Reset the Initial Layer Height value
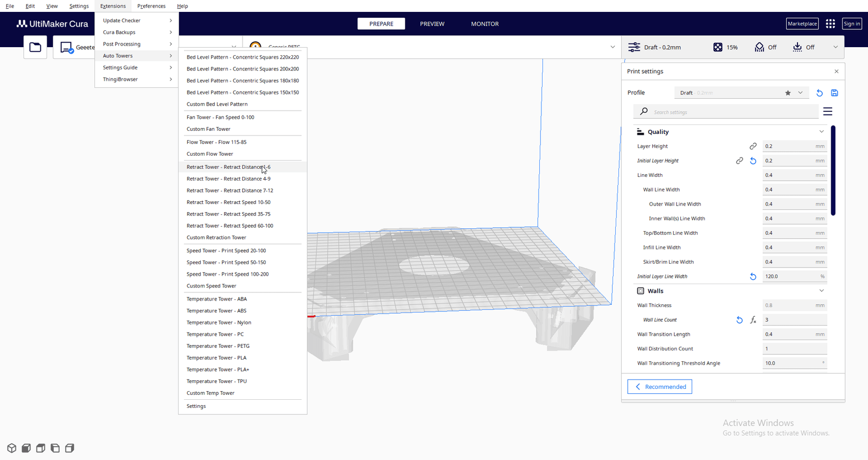This screenshot has width=868, height=460. 753,161
